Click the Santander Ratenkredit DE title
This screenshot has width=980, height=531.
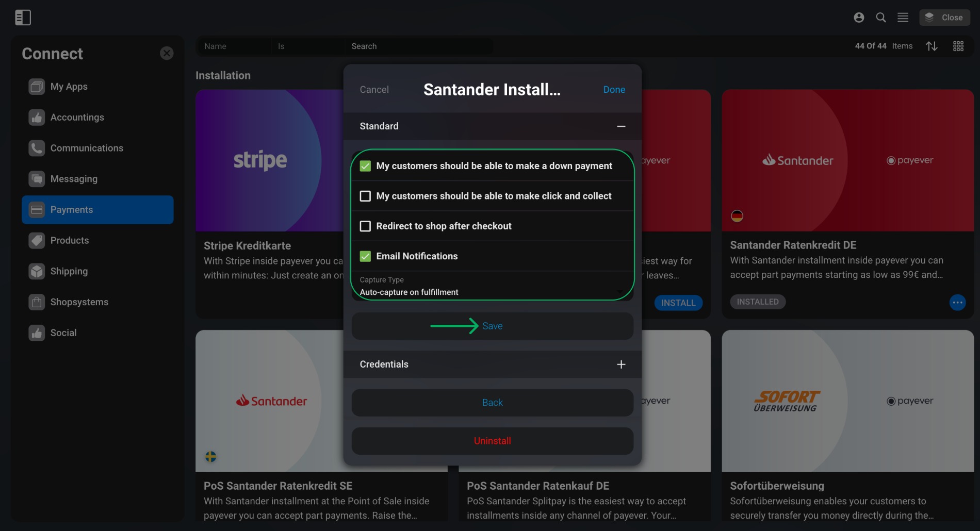(x=793, y=245)
